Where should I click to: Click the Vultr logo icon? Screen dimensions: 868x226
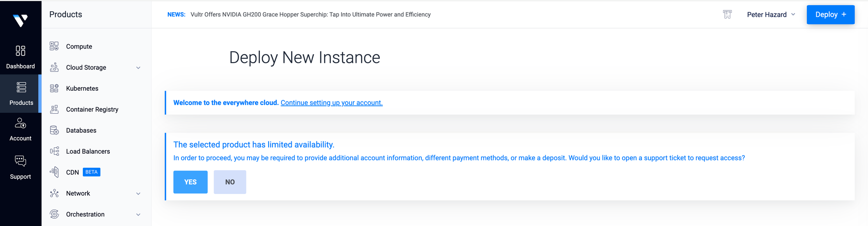point(20,20)
